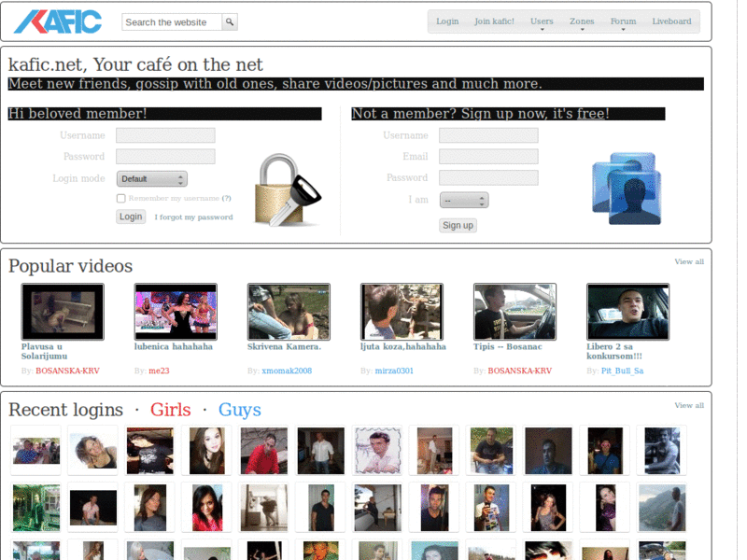The height and width of the screenshot is (560, 747).
Task: Click the member login Username field
Action: (165, 135)
